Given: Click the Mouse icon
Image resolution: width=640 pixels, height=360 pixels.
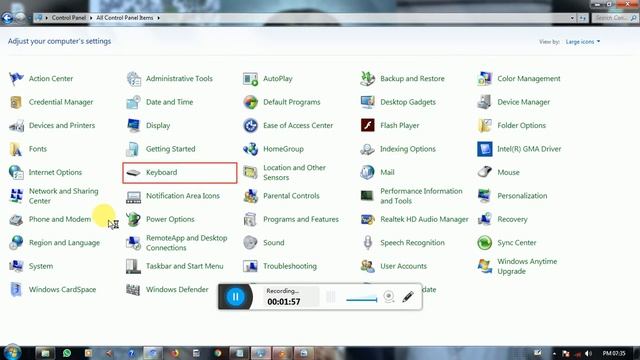Looking at the screenshot, I should pyautogui.click(x=484, y=172).
